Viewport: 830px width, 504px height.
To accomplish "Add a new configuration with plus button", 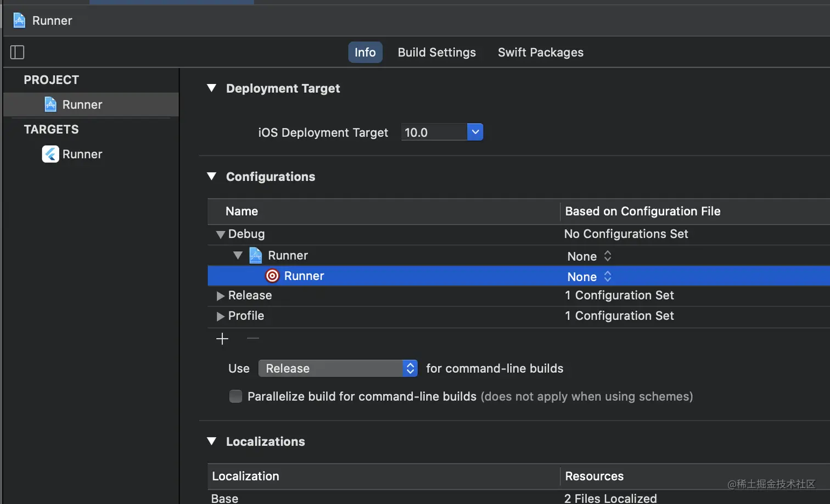I will (222, 339).
